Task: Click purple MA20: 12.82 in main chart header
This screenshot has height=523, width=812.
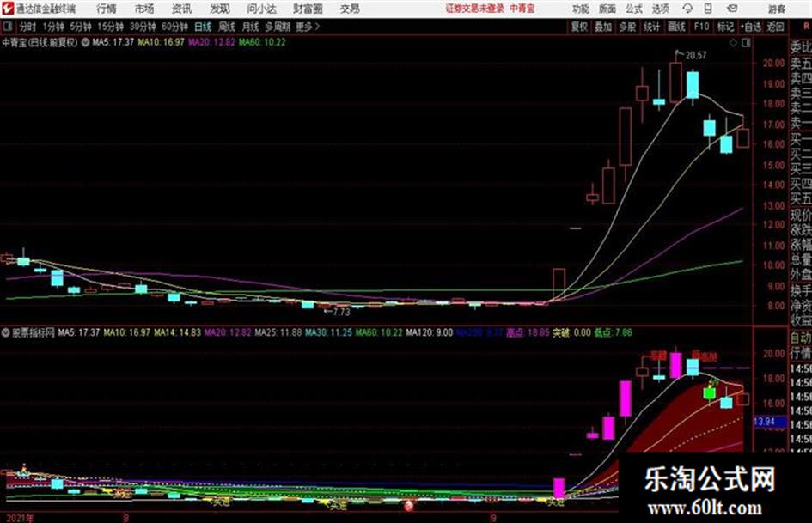Action: pyautogui.click(x=211, y=42)
